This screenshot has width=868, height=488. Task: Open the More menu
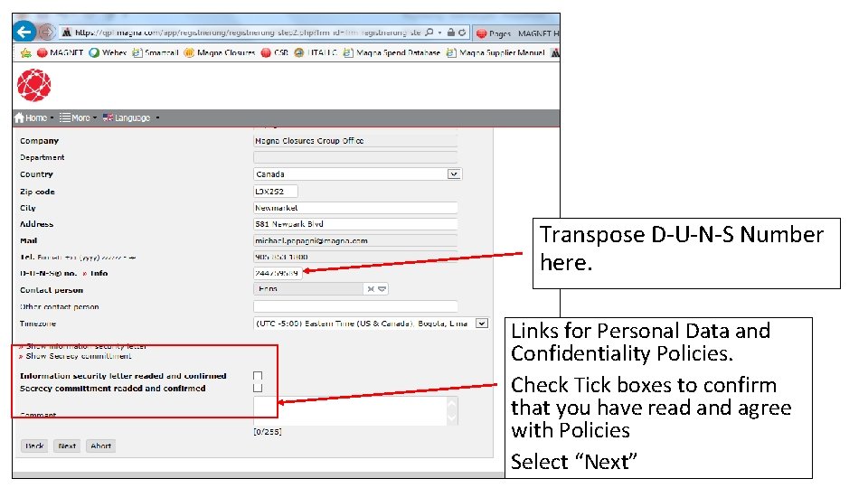[78, 117]
